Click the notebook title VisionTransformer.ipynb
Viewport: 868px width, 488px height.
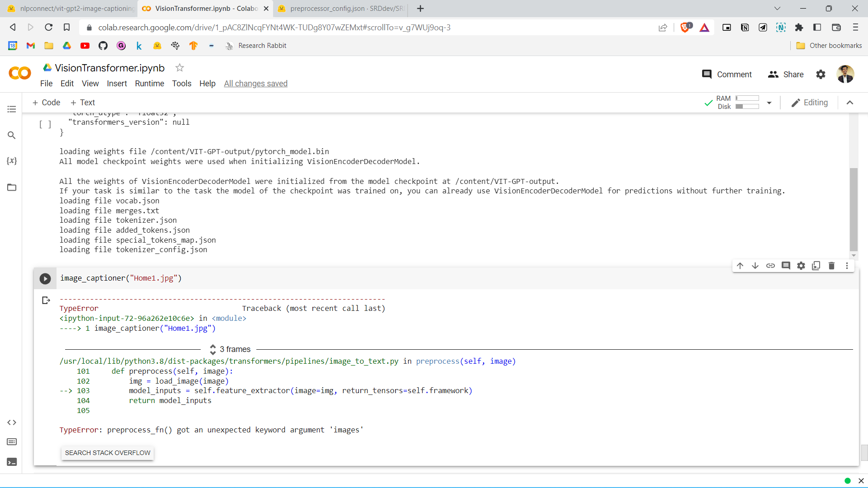110,68
